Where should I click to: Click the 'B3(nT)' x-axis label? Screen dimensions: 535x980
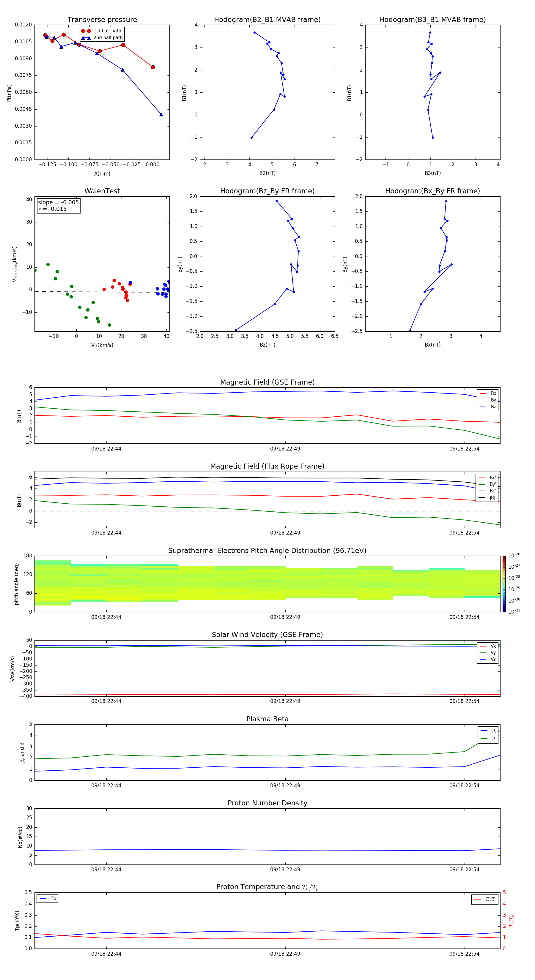(432, 173)
